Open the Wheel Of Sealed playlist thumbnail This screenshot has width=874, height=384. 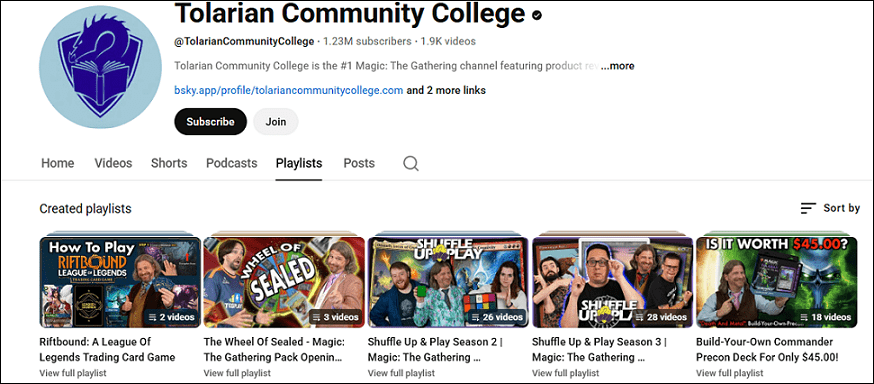click(284, 282)
